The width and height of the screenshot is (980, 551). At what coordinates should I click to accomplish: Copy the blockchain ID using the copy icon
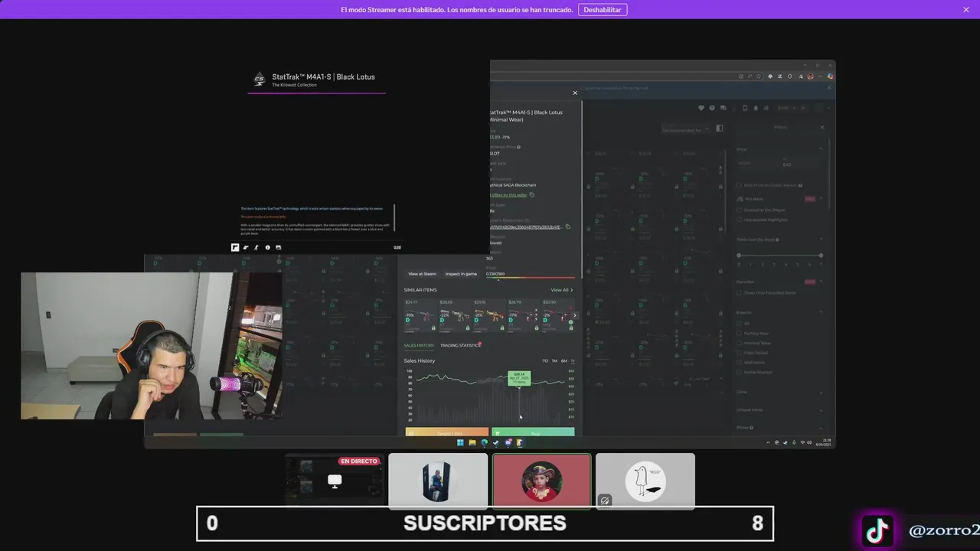pyautogui.click(x=567, y=227)
